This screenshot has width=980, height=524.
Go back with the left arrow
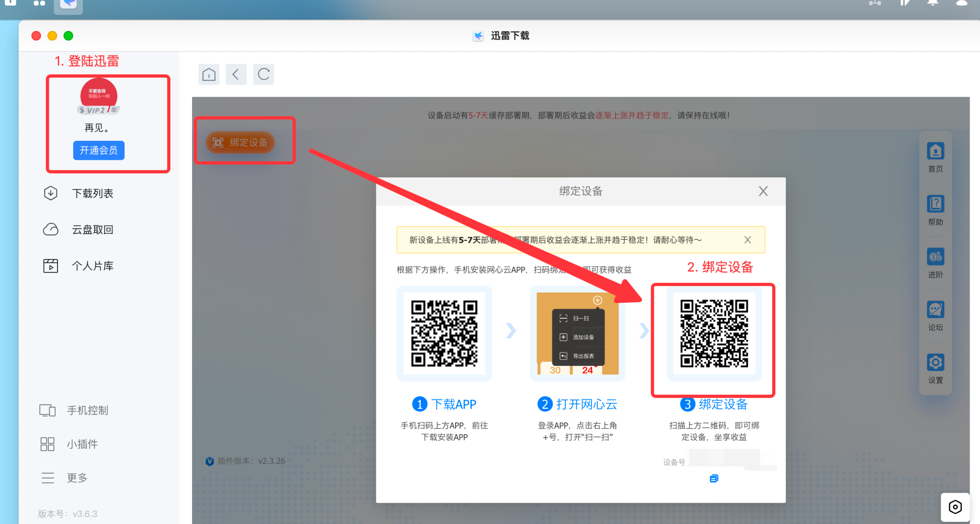click(236, 75)
